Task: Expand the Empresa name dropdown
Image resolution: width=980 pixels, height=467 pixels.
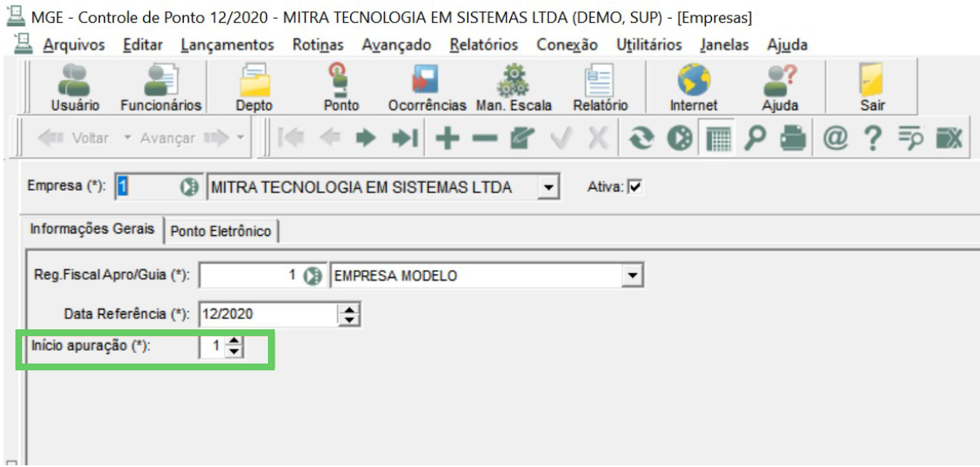Action: [548, 186]
